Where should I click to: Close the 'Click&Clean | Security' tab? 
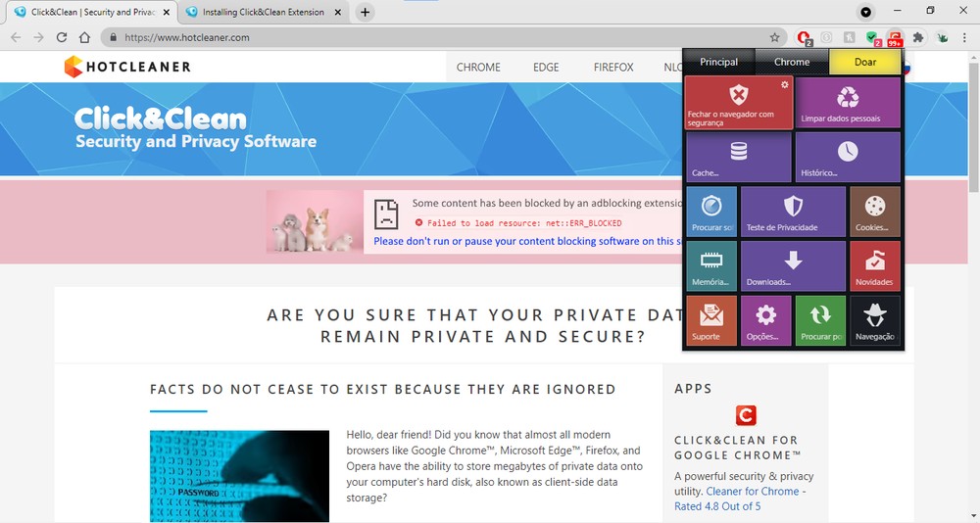point(167,12)
